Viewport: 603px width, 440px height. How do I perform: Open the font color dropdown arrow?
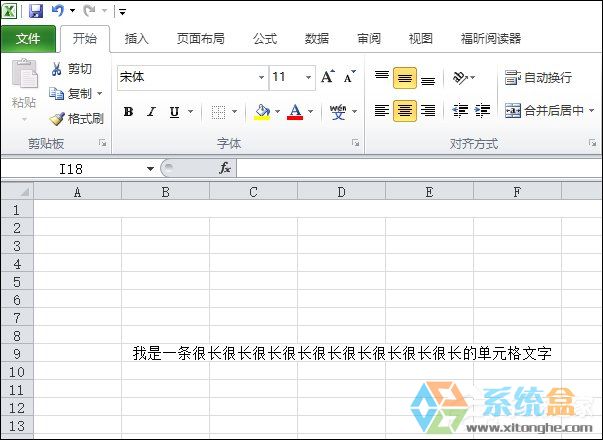(x=310, y=112)
